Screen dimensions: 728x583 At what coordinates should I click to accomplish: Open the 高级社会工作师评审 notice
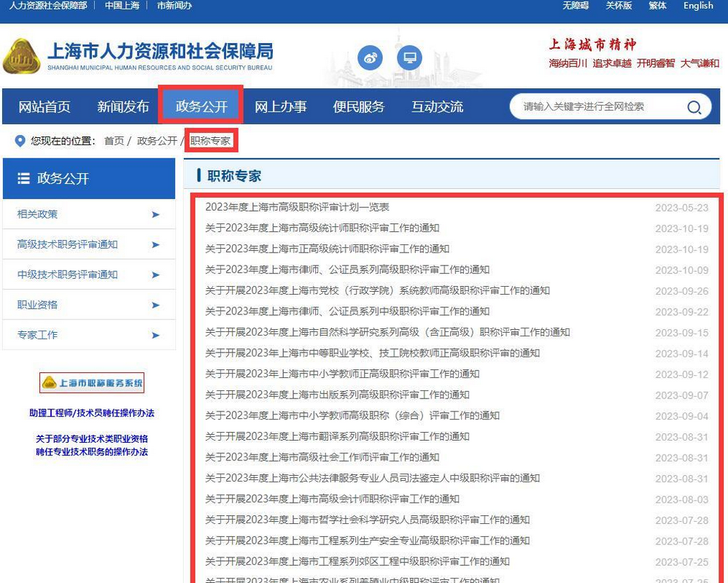pyautogui.click(x=322, y=457)
